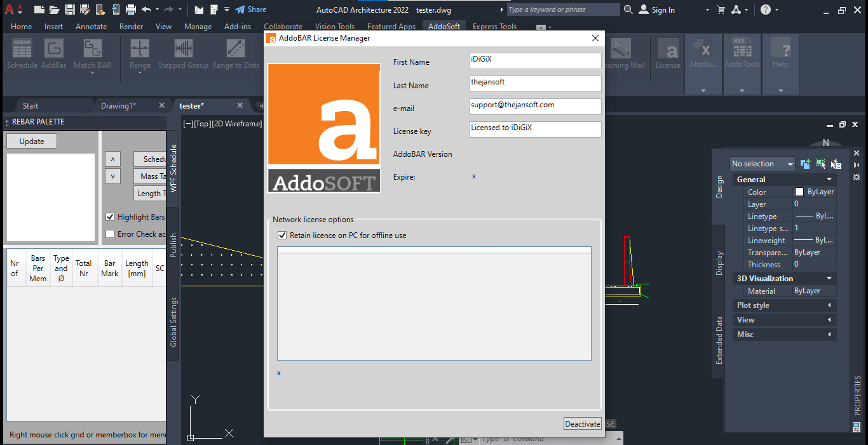This screenshot has height=445, width=868.
Task: Click Select Objects icon in Properties palette
Action: tap(820, 164)
